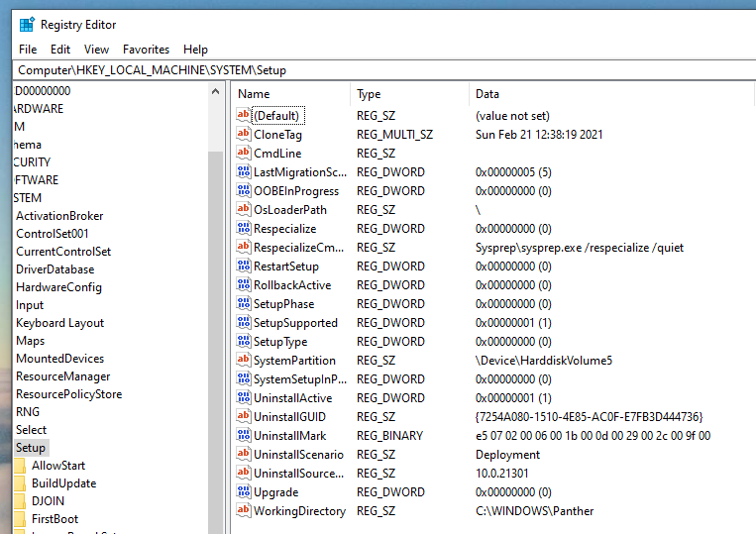Click the REG_MULTI_SZ type cell
This screenshot has width=756, height=534.
coord(395,135)
